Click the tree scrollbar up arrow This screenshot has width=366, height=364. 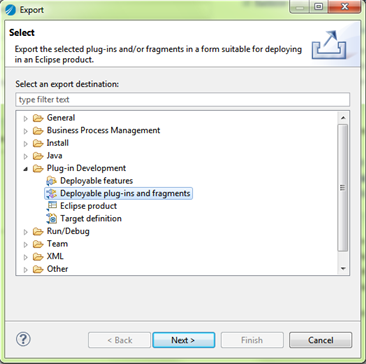pos(343,118)
